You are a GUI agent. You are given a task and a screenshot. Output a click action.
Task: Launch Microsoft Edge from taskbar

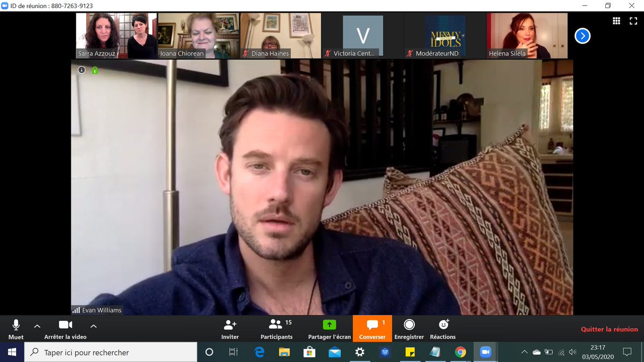259,352
